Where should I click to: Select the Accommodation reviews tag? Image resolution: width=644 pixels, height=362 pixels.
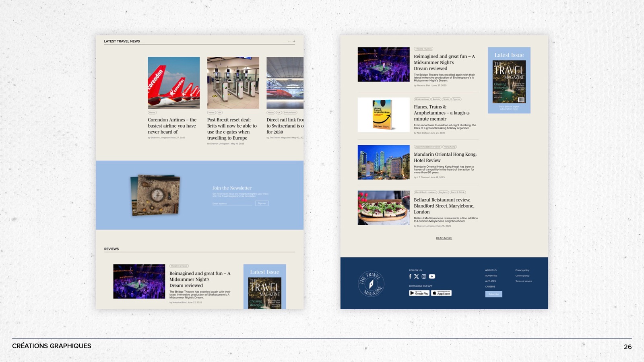[427, 147]
